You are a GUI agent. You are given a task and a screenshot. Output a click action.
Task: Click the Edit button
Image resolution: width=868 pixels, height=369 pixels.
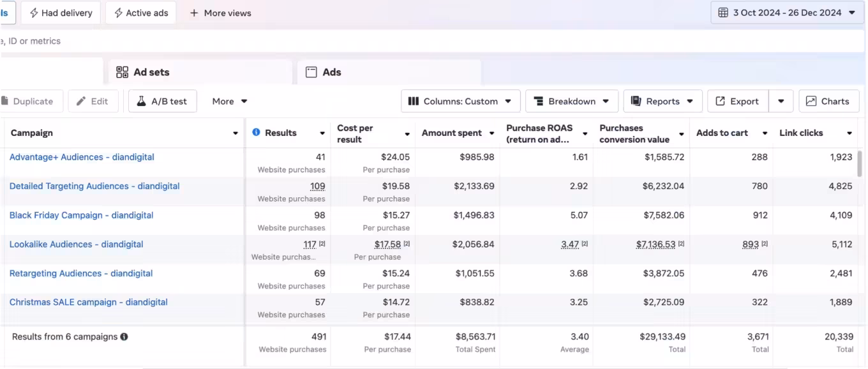pyautogui.click(x=93, y=101)
